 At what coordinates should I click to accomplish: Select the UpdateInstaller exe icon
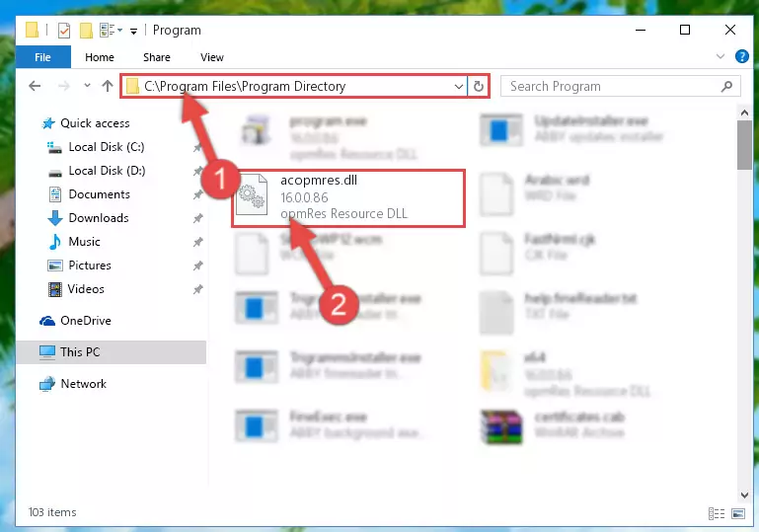point(501,129)
